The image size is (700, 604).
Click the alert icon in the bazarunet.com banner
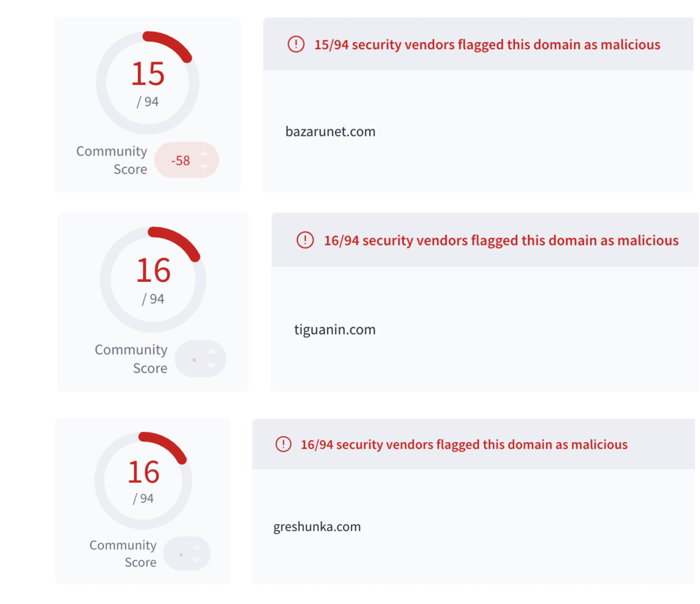[x=296, y=44]
